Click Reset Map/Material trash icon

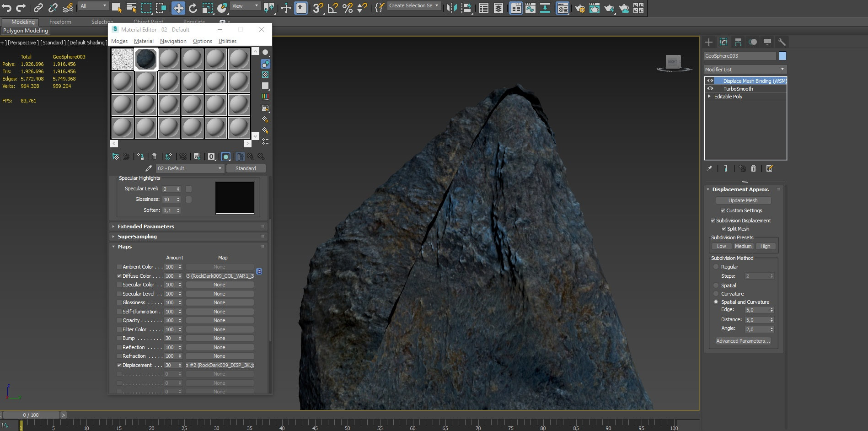[154, 156]
